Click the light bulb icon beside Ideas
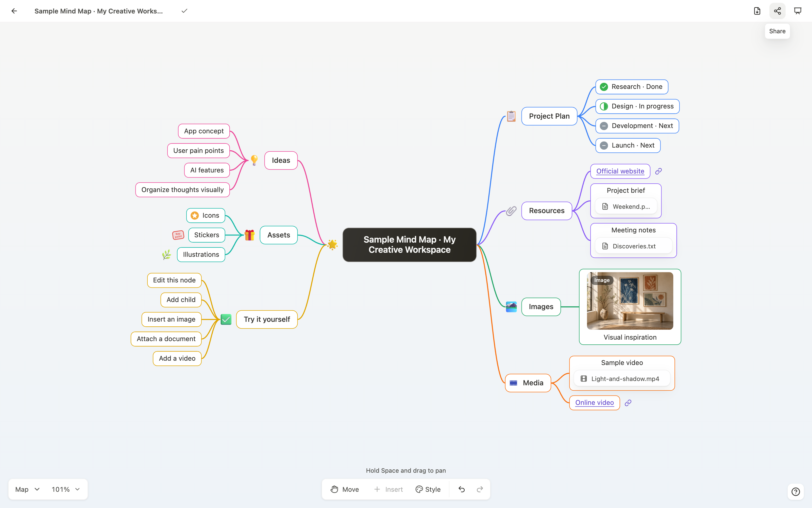 [254, 160]
